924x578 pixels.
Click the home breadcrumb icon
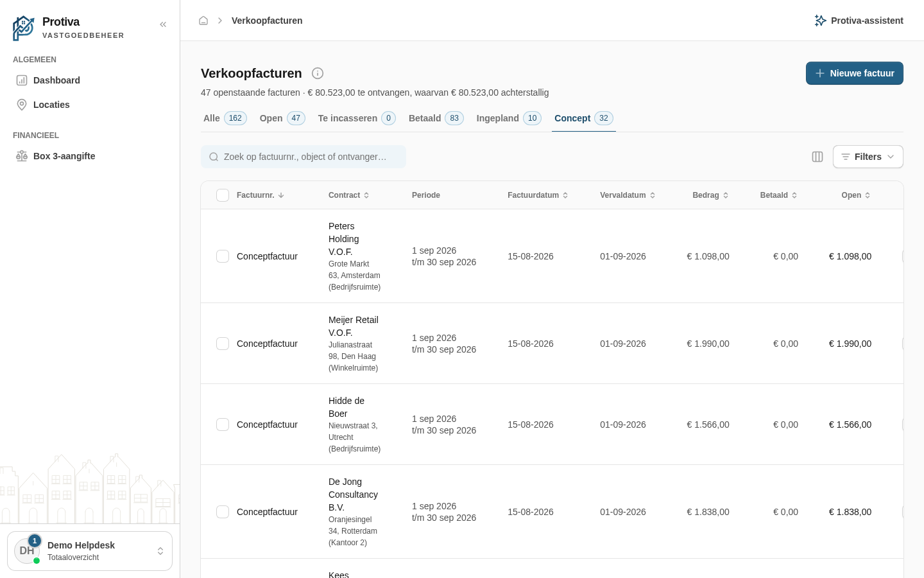(x=203, y=21)
